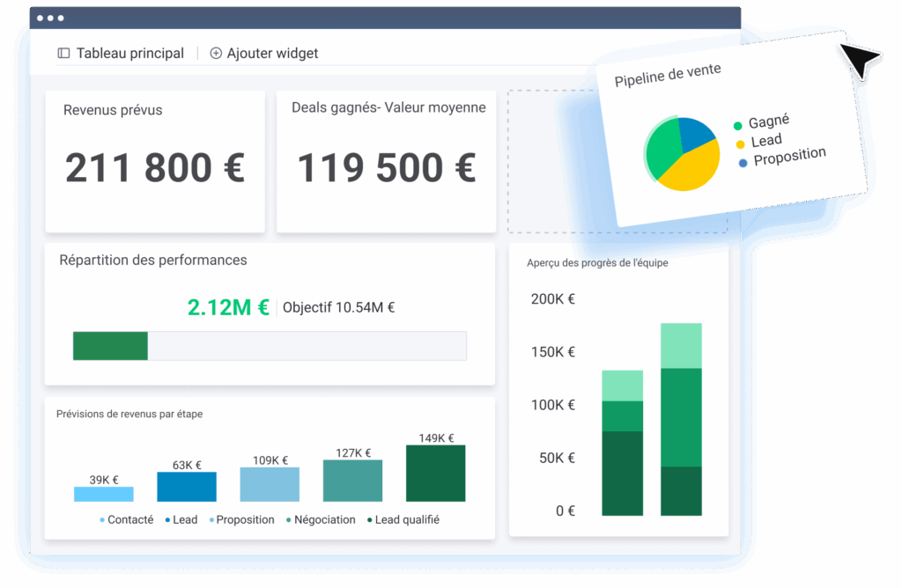Click the Deals gagnés- Valeur moyenne title
The image size is (902, 588).
(388, 107)
